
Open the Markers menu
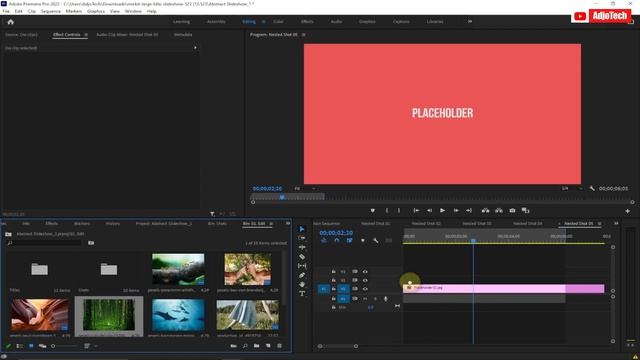point(74,11)
